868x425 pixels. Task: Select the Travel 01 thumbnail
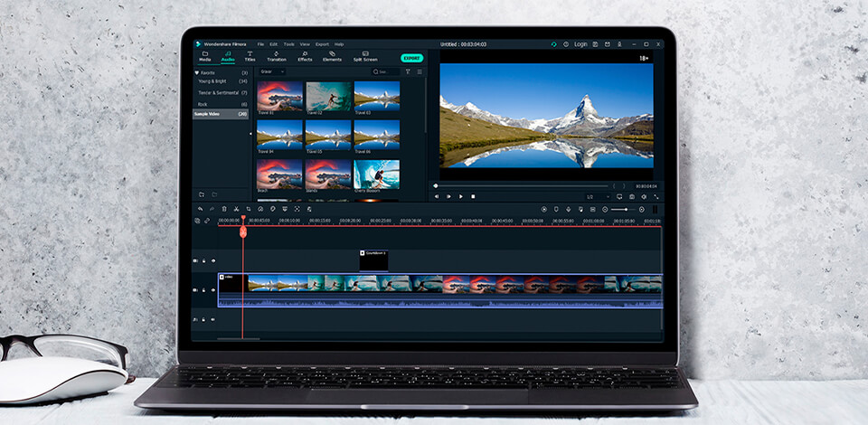point(280,96)
